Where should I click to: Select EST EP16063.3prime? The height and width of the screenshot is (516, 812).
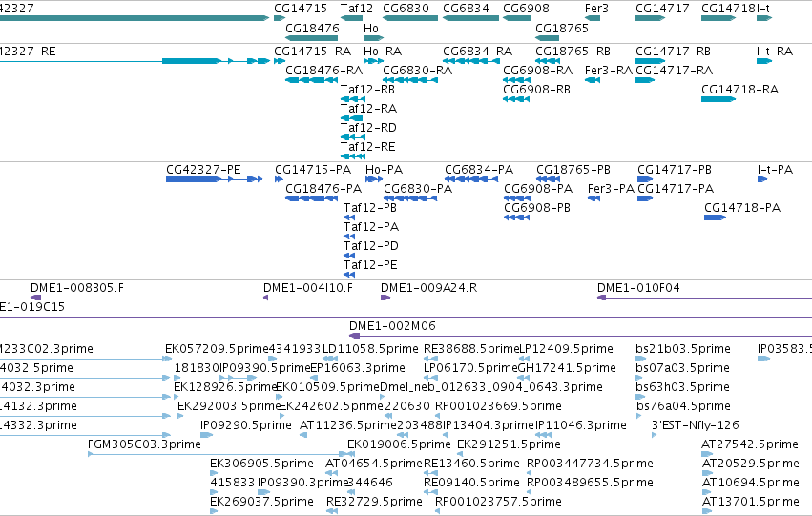point(357,368)
